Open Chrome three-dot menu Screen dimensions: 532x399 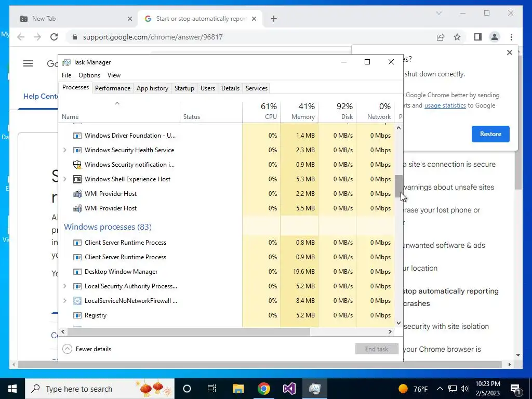point(511,37)
